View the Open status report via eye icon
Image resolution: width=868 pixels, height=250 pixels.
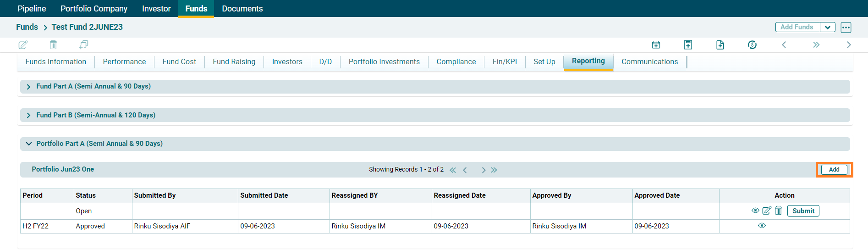tap(755, 211)
